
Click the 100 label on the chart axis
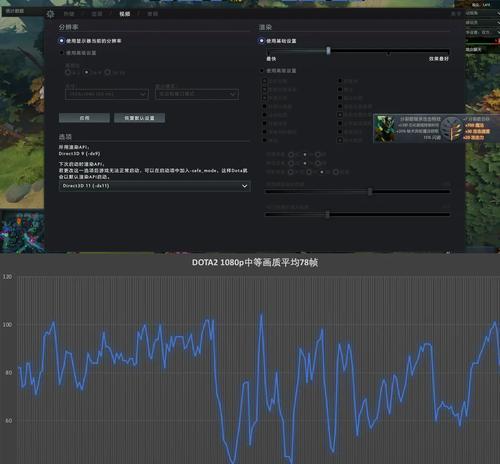[x=7, y=324]
